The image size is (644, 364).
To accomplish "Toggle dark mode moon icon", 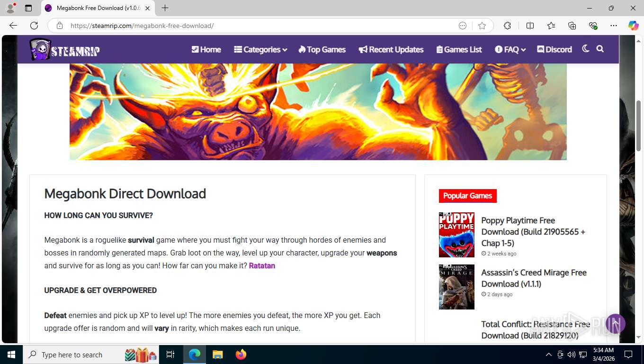I will coord(586,49).
